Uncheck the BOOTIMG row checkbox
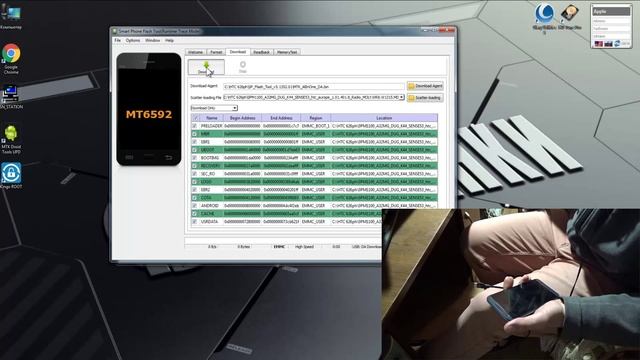Screen dimensions: 640x360 pos(195,158)
